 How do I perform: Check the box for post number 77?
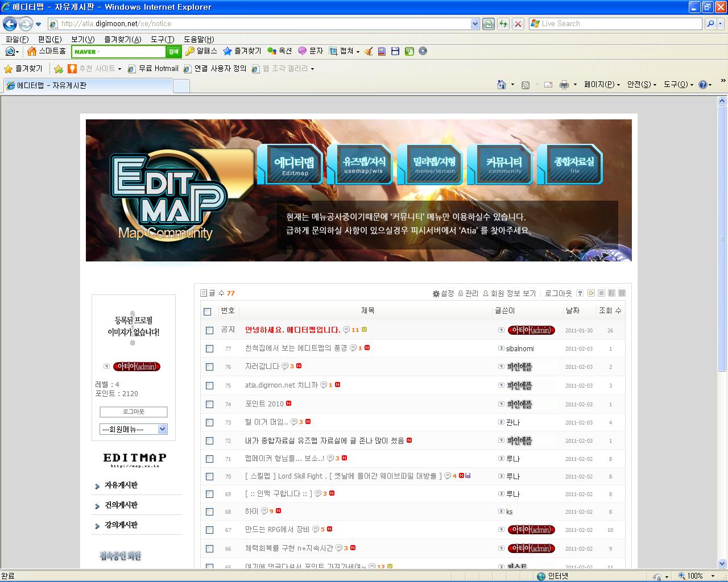tap(209, 348)
